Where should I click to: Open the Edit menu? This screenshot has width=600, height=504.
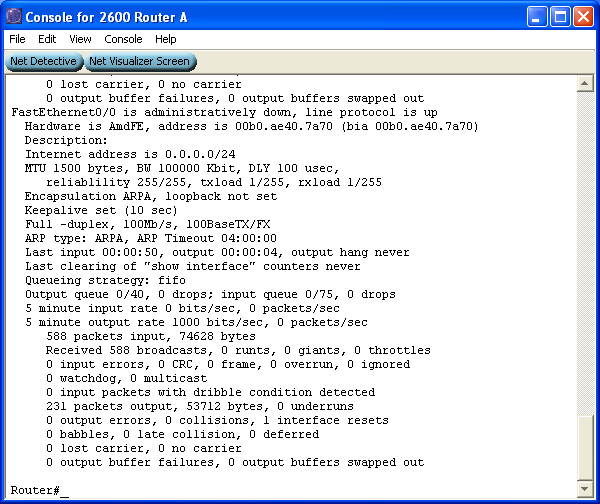coord(47,39)
